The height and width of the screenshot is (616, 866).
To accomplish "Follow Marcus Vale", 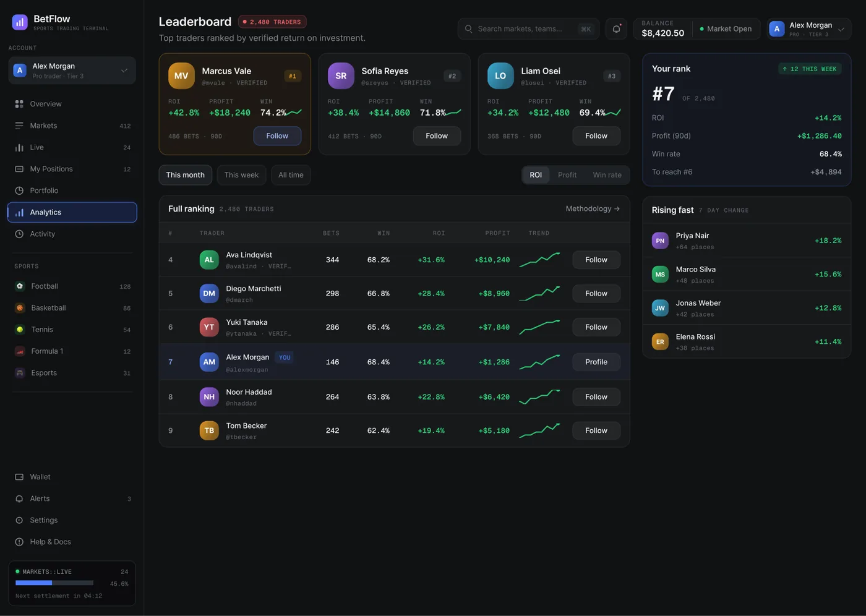I will [x=277, y=136].
